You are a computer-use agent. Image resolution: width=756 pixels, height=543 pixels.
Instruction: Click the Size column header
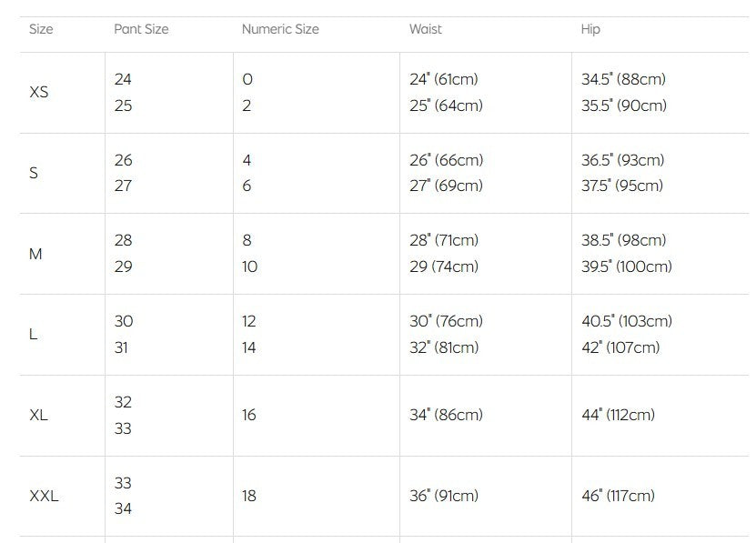point(41,29)
